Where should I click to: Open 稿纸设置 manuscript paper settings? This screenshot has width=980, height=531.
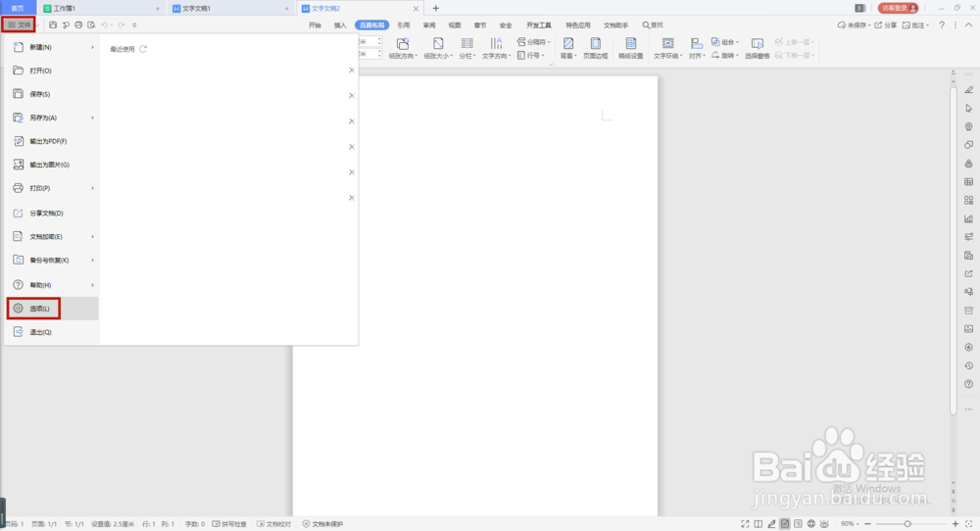630,48
